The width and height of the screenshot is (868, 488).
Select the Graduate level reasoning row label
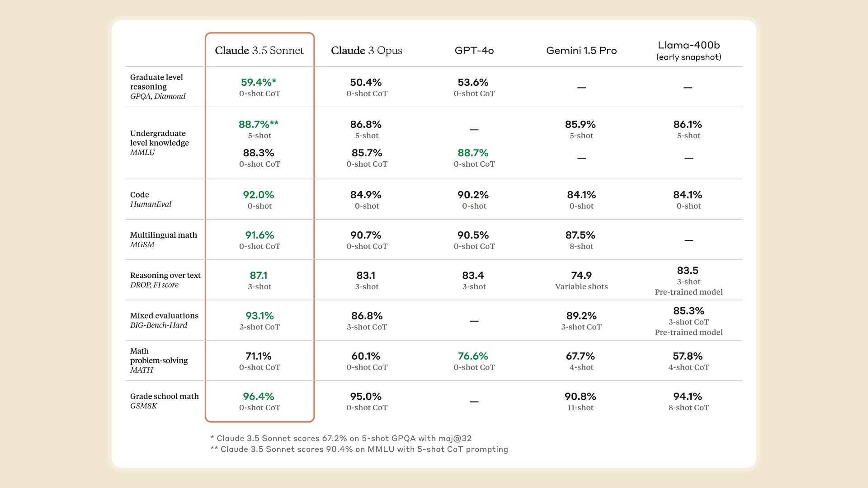tap(158, 87)
